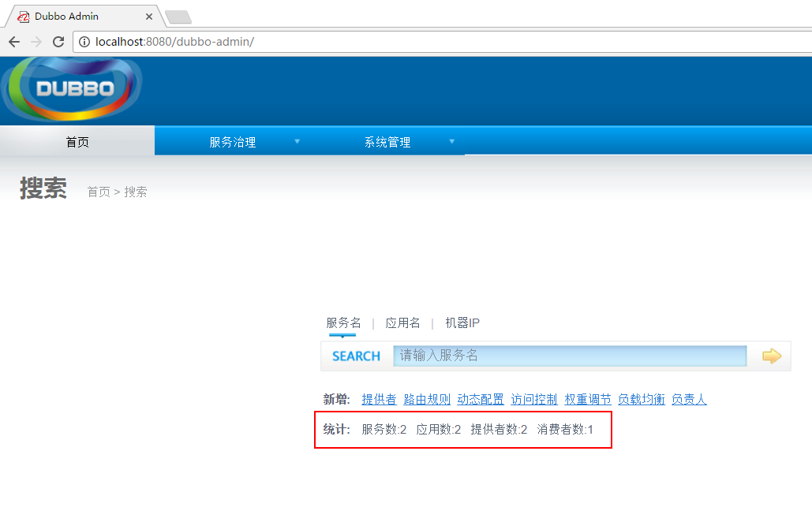Switch to the 机器IP search tab
The height and width of the screenshot is (522, 812).
462,323
